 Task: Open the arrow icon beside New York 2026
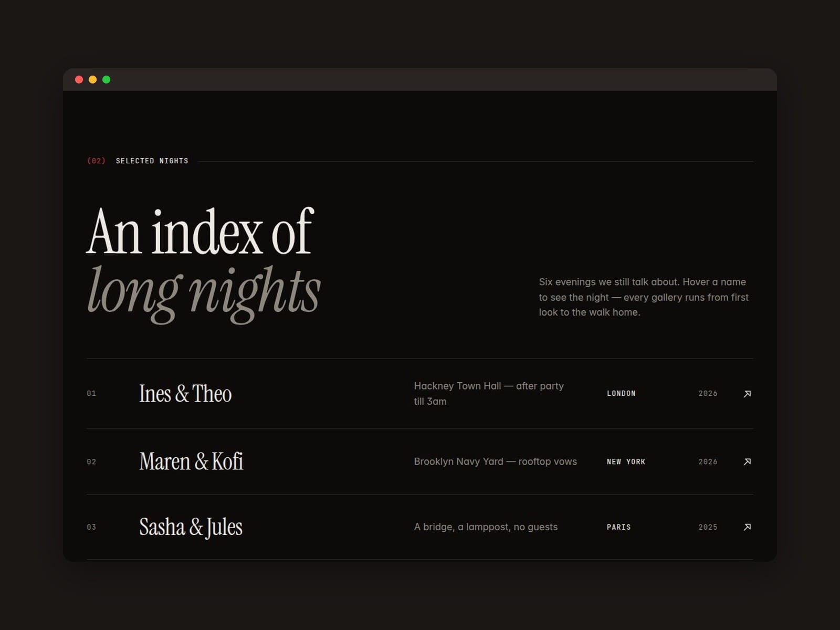tap(747, 461)
